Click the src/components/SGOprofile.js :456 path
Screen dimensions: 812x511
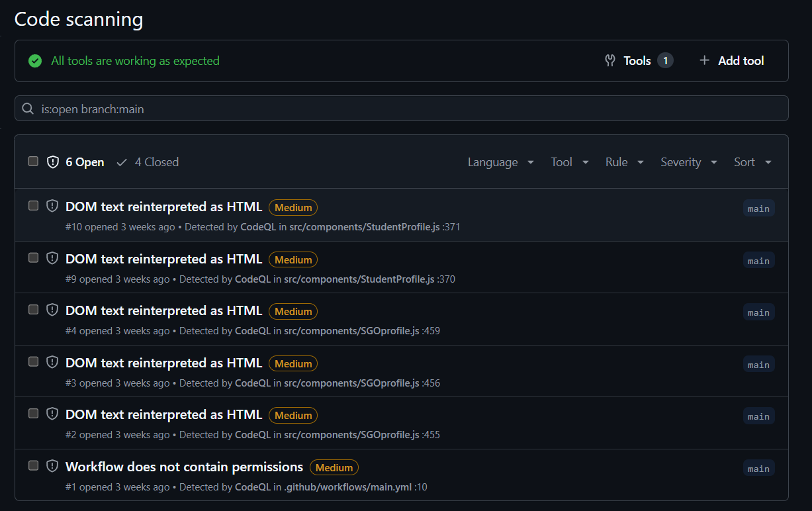362,383
